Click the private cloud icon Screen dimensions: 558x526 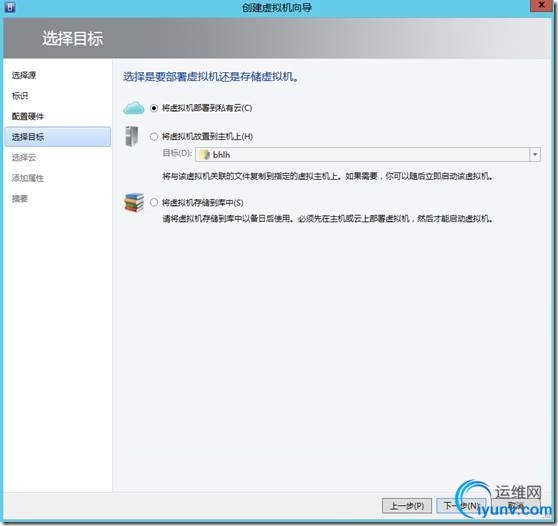pos(133,107)
